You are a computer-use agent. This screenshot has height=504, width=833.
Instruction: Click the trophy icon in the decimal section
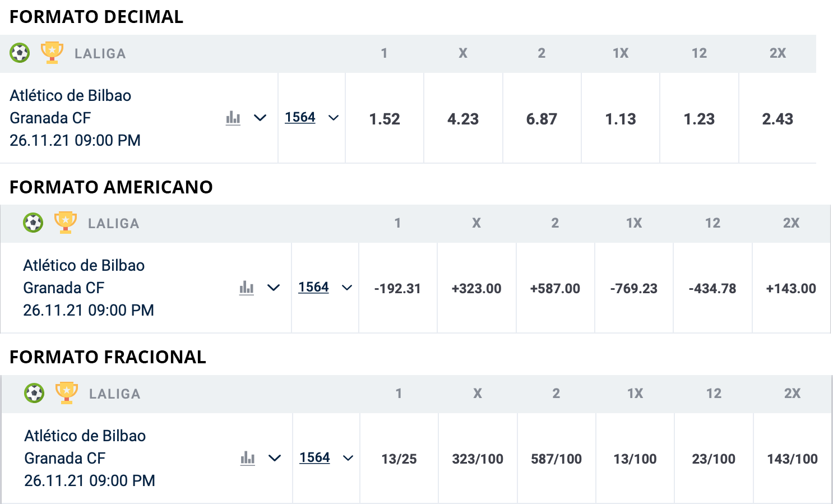(52, 53)
